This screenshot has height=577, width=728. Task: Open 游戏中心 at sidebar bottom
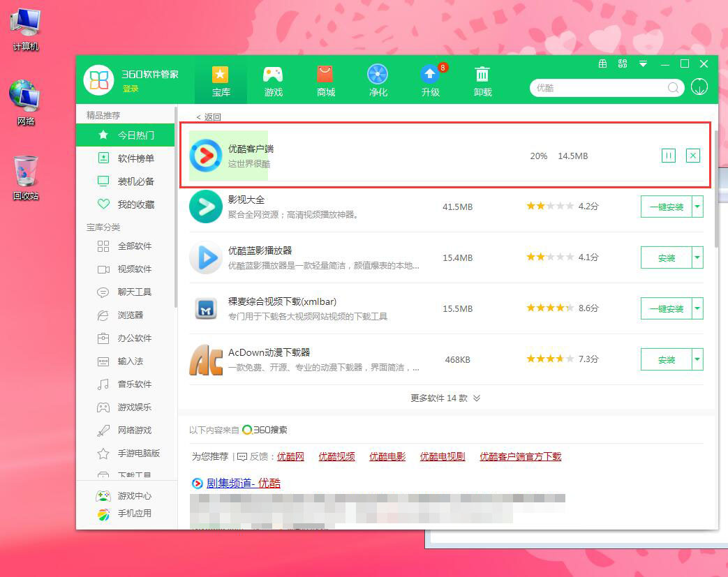[124, 496]
